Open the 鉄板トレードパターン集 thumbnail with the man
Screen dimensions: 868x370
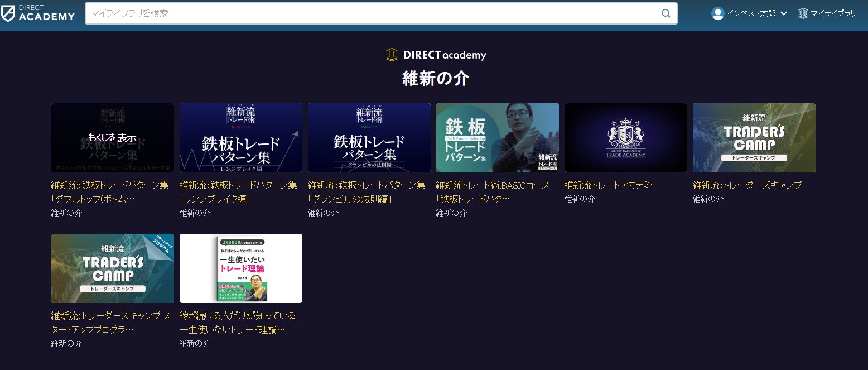(498, 138)
